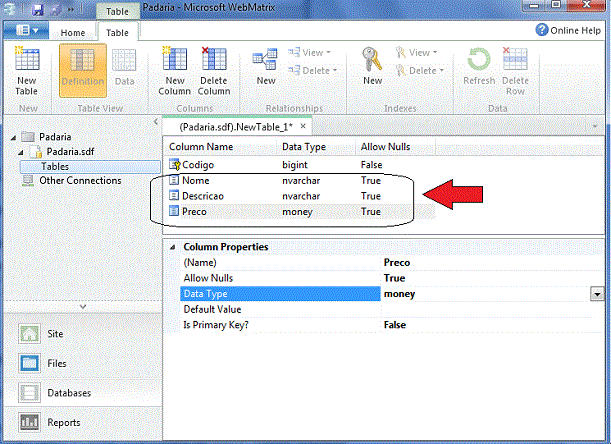Edit the (Name) property value Preco
Viewport: 611px width, 444px height.
tap(397, 263)
